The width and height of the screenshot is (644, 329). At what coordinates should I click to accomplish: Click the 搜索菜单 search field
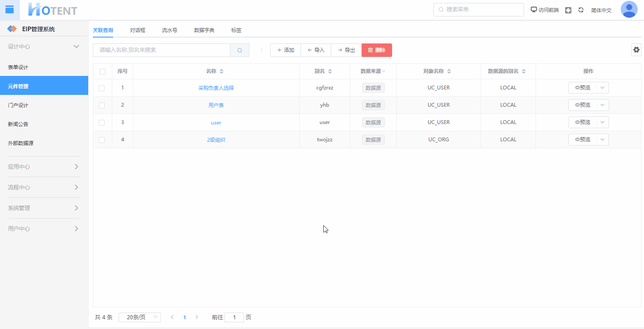tap(479, 10)
